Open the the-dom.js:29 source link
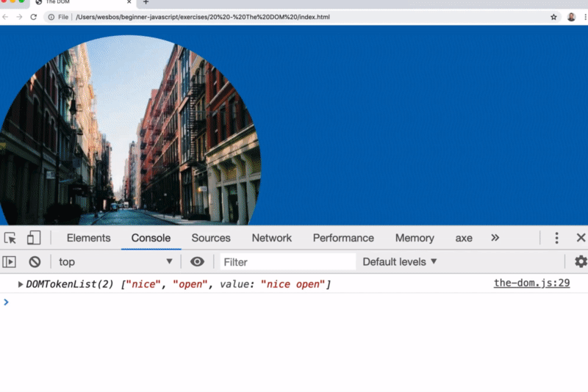The height and width of the screenshot is (392, 588). pos(531,283)
